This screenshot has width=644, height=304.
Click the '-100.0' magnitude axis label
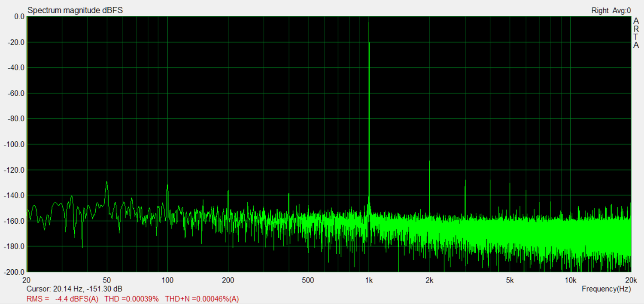(x=13, y=144)
